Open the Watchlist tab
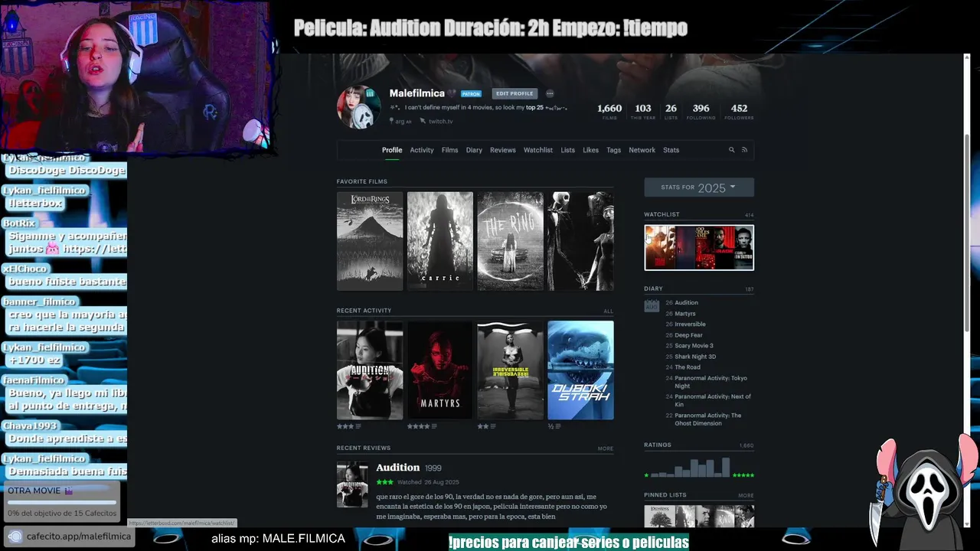This screenshot has width=980, height=551. coord(538,150)
